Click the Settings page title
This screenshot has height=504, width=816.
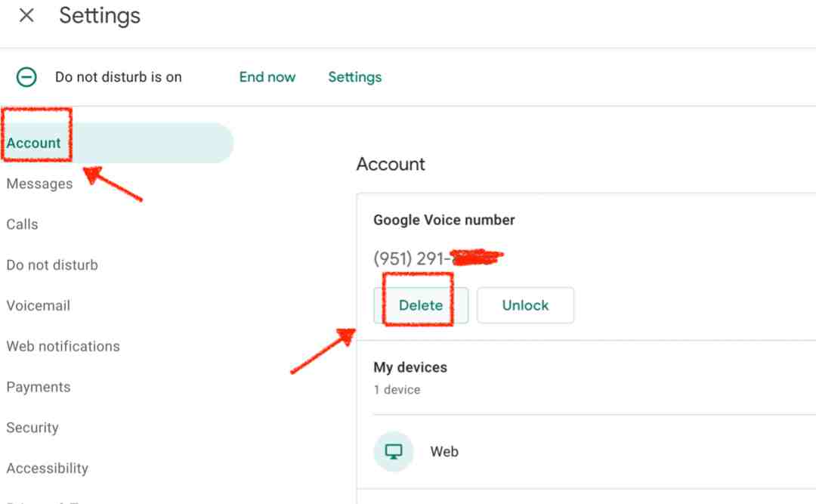pos(100,16)
